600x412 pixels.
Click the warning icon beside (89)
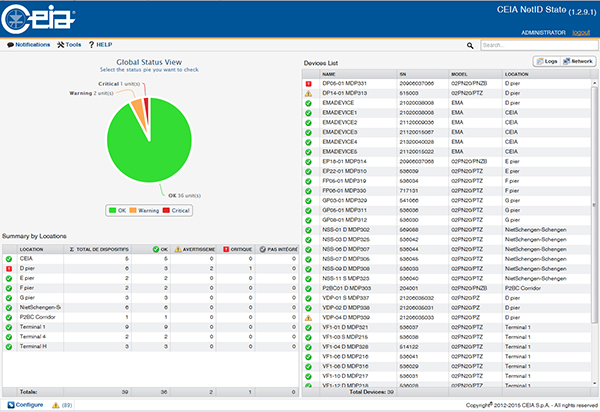pyautogui.click(x=55, y=405)
